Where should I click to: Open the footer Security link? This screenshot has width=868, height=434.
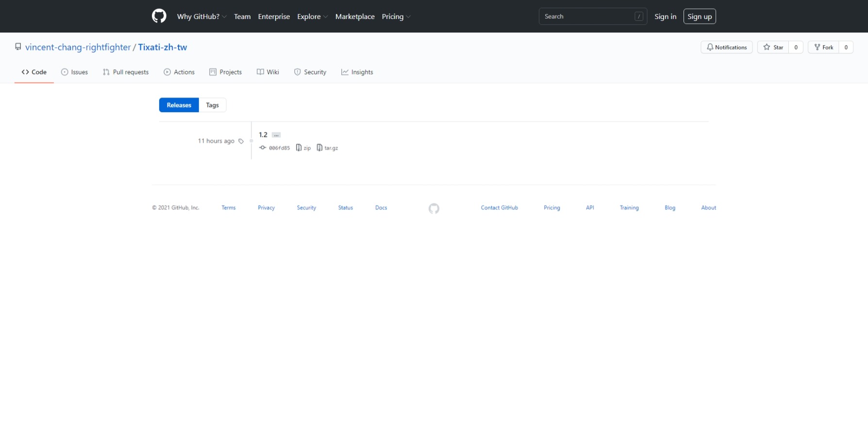[x=306, y=207]
